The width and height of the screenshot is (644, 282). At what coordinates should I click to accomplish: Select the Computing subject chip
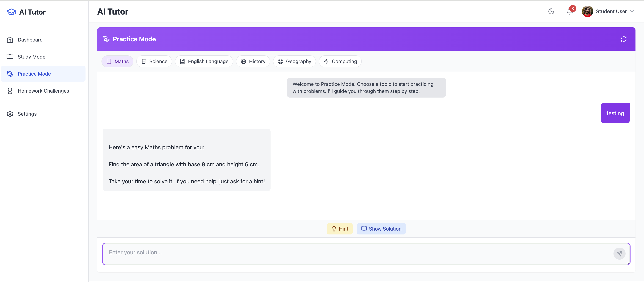[340, 62]
